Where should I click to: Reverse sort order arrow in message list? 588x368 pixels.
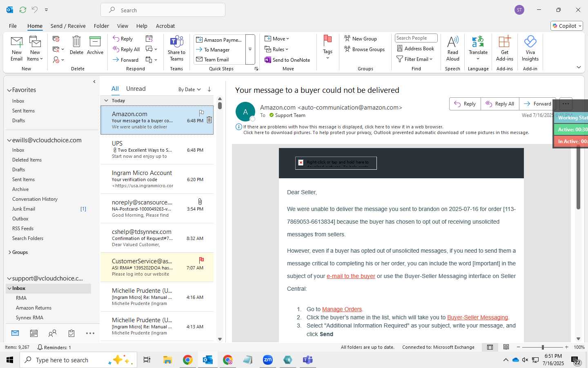(209, 89)
